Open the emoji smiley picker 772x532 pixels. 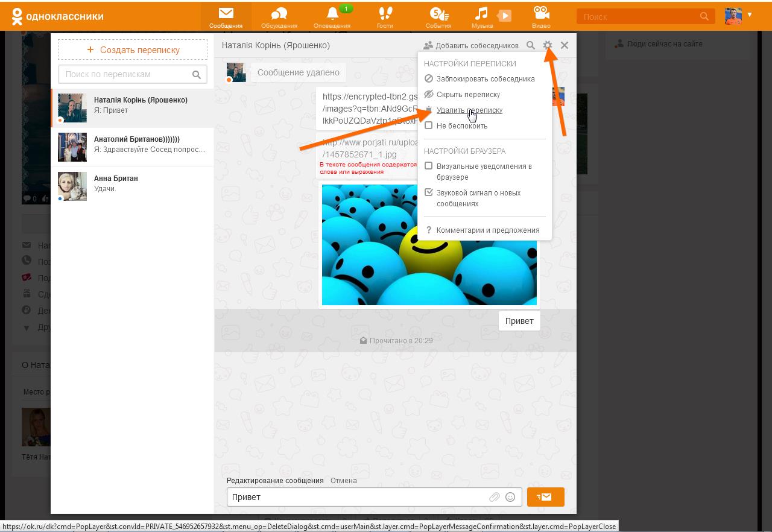pyautogui.click(x=510, y=497)
